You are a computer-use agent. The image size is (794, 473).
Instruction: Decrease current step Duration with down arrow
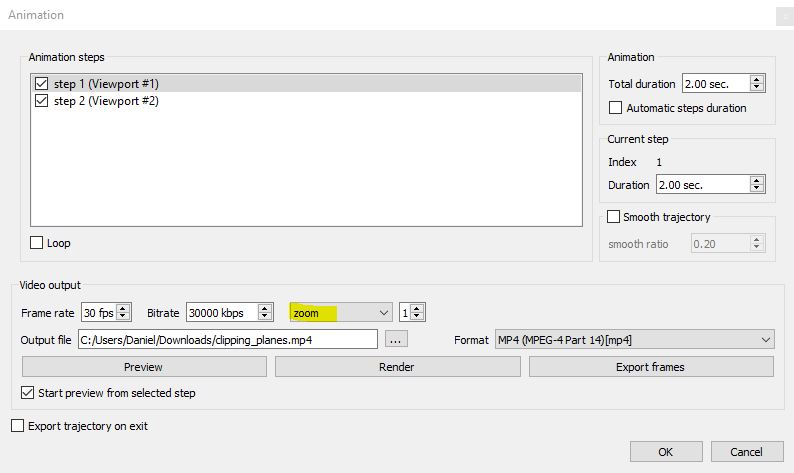click(x=757, y=189)
